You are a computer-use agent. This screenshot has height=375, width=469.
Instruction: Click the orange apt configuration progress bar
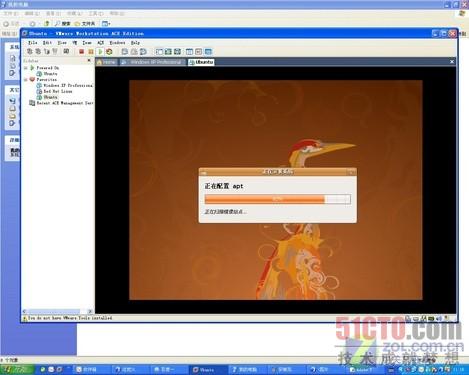tap(277, 199)
